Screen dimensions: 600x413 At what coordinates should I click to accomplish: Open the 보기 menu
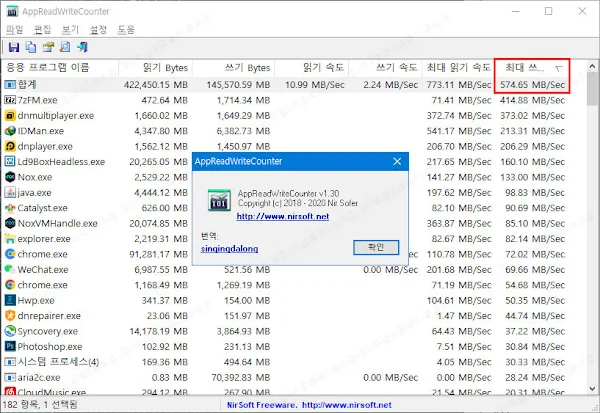[x=70, y=29]
